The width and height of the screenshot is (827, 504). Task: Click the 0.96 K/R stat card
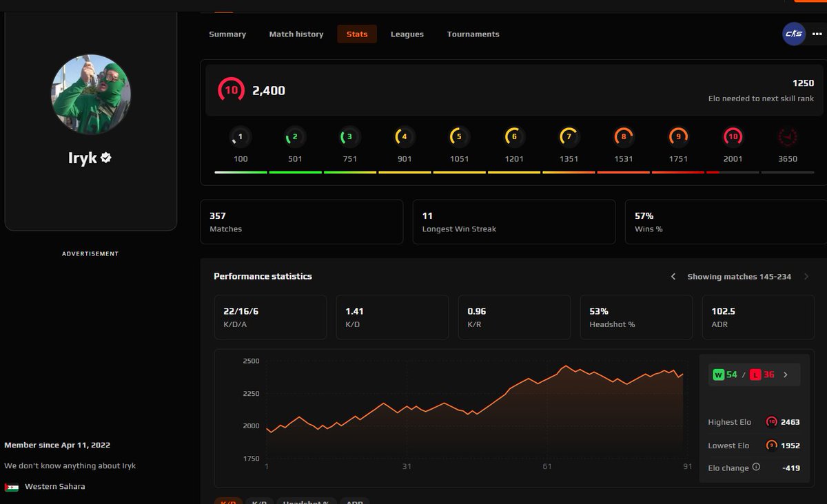[x=514, y=317]
